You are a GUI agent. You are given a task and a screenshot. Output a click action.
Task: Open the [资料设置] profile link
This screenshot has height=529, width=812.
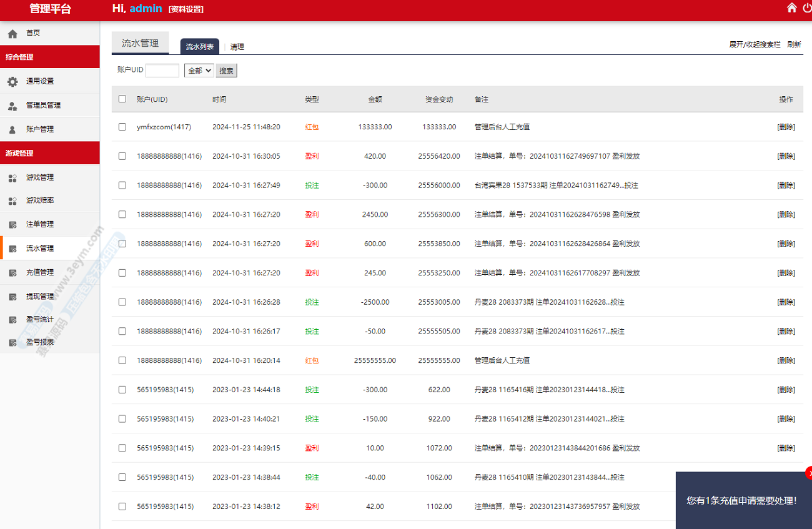(x=186, y=9)
